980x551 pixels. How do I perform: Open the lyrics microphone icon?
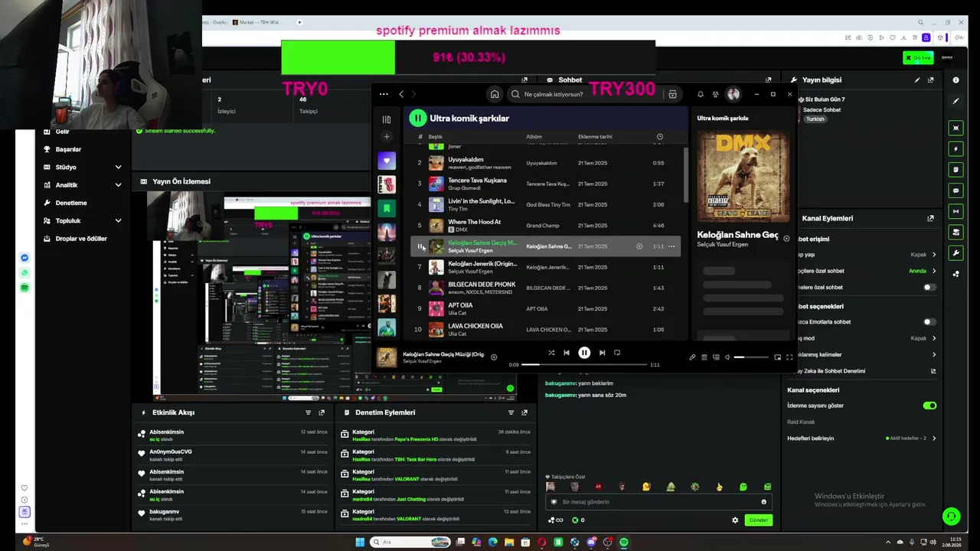pyautogui.click(x=692, y=357)
